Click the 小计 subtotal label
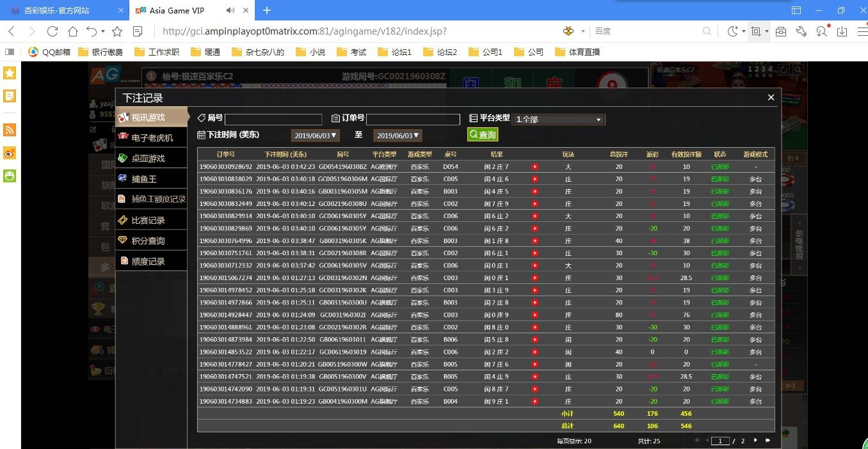The height and width of the screenshot is (449, 868). (568, 414)
